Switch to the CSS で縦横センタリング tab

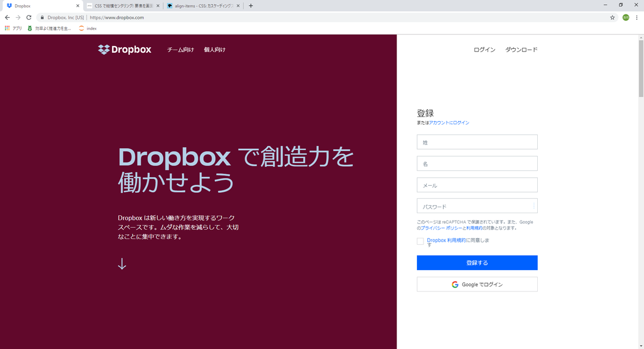122,6
